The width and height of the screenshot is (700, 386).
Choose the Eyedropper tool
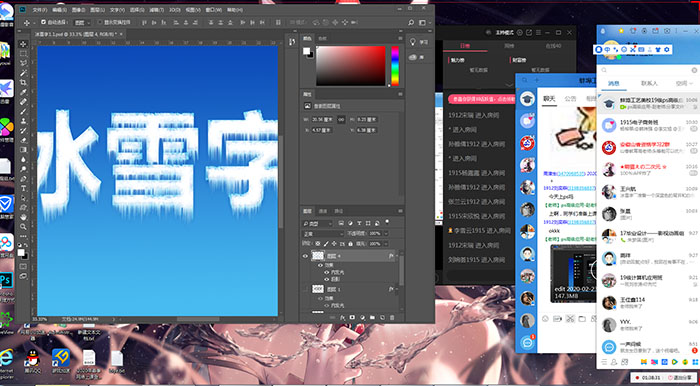tap(23, 92)
